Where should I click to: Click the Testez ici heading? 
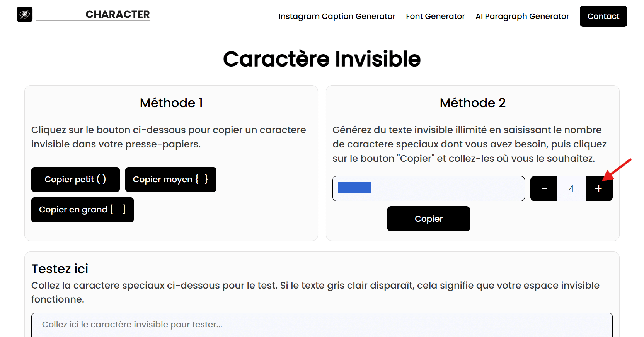click(60, 269)
